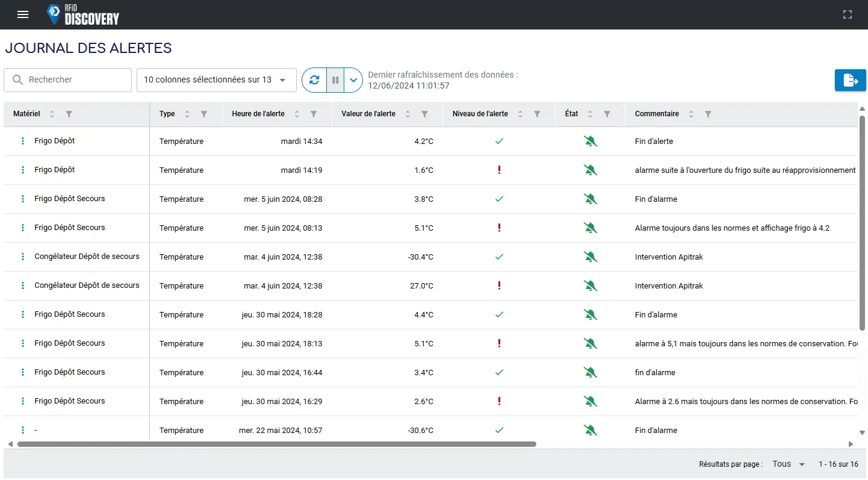Sort by Heure de l'alerte
Screen dimensions: 868x480
click(x=297, y=114)
